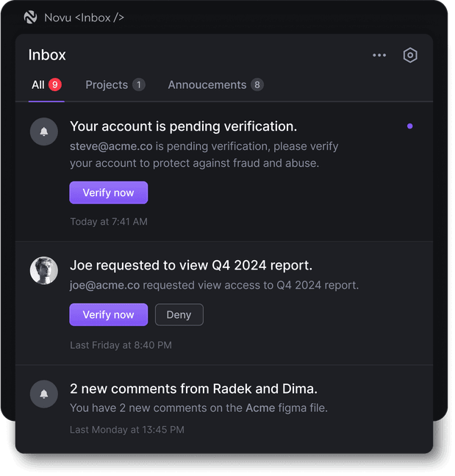Click the red 9 badge
Viewport: 455px width, 476px height.
click(x=55, y=84)
